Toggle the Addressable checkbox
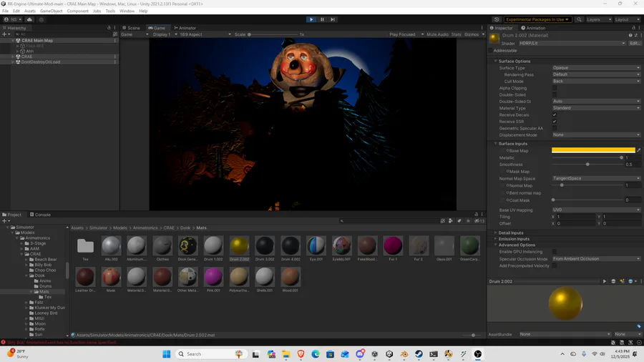 (490, 51)
